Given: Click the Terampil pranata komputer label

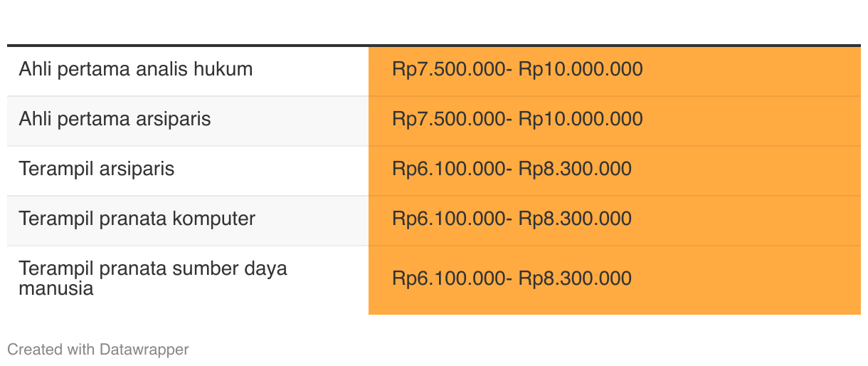Looking at the screenshot, I should 137,219.
